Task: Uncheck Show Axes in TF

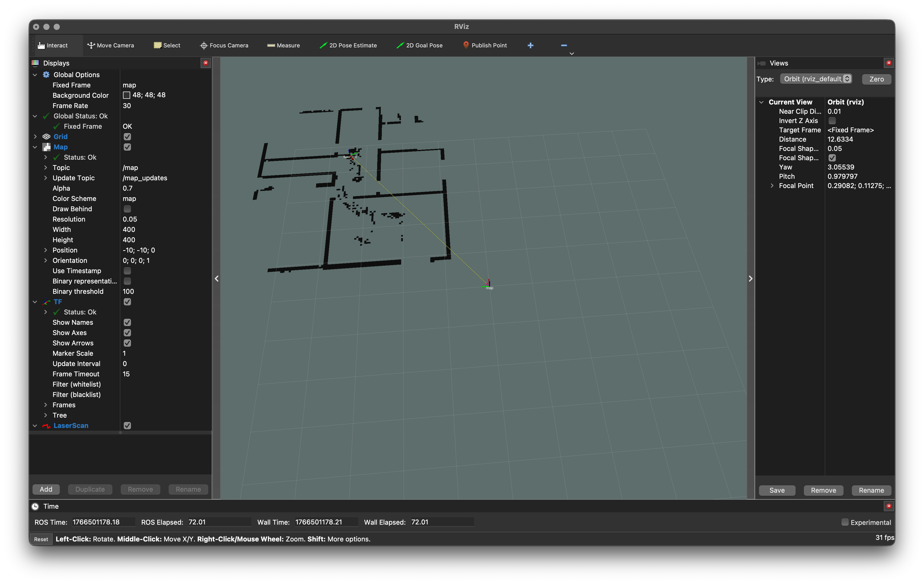Action: [127, 332]
